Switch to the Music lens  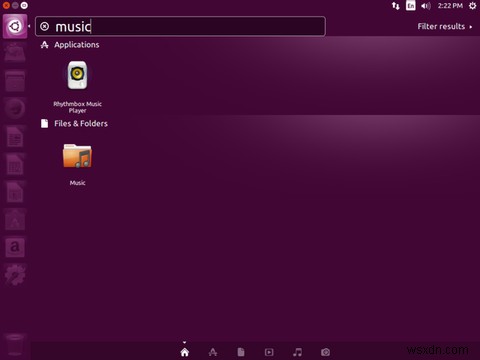pos(297,352)
